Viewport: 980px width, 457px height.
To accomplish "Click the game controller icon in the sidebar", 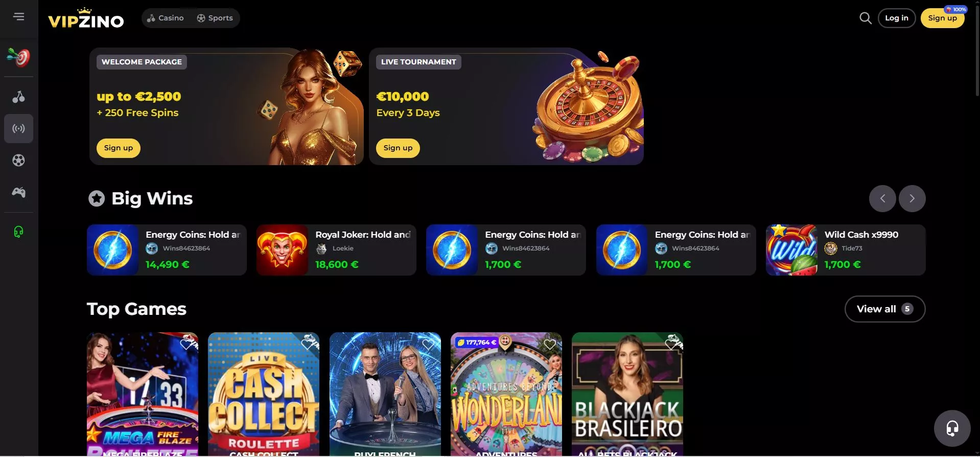I will click(x=19, y=192).
